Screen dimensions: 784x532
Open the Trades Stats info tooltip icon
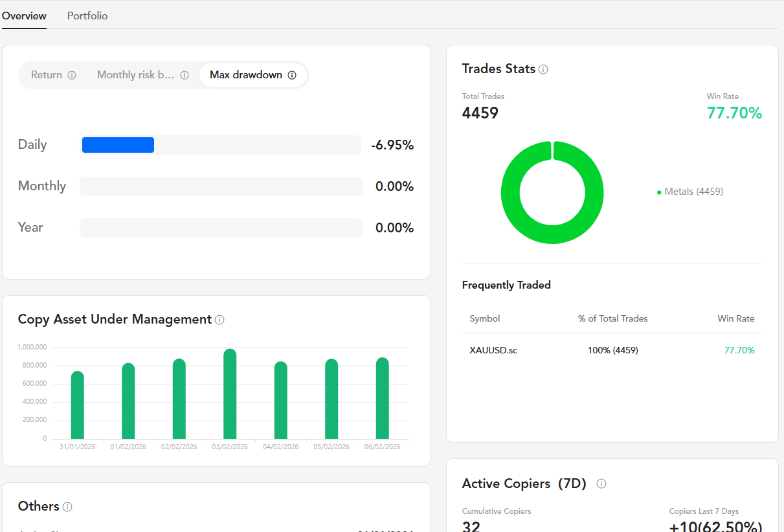(543, 69)
